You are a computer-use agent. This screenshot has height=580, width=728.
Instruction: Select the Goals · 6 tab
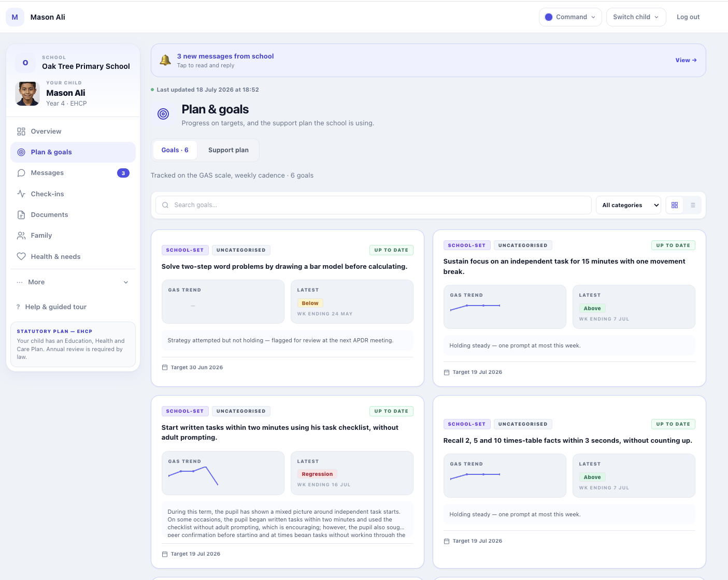tap(175, 150)
